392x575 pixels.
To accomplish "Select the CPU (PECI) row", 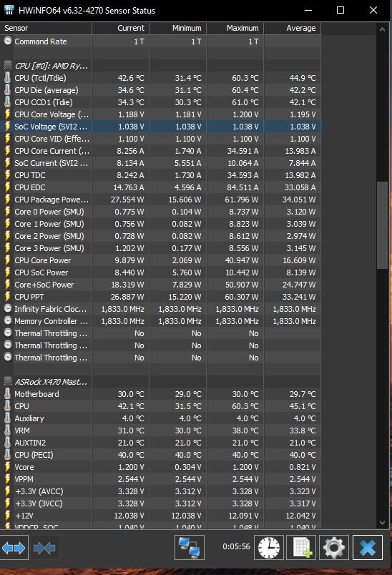I will [x=161, y=455].
